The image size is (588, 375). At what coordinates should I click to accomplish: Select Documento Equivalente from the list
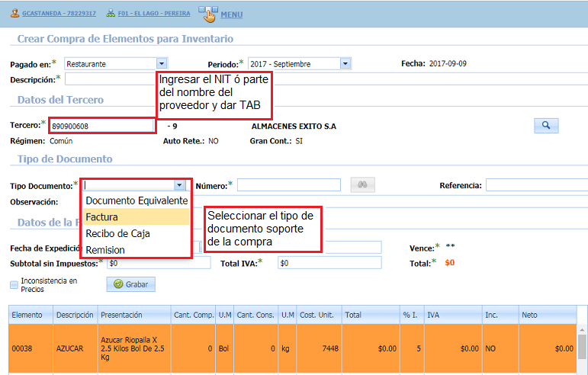(137, 200)
